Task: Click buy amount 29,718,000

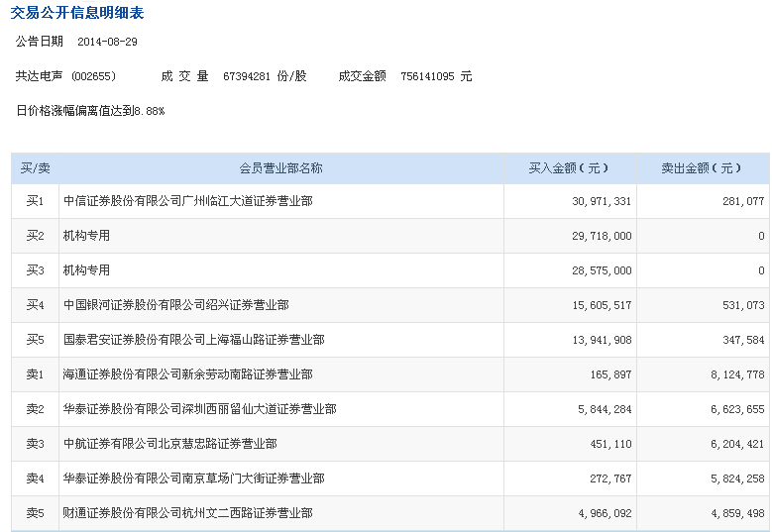Action: [602, 236]
